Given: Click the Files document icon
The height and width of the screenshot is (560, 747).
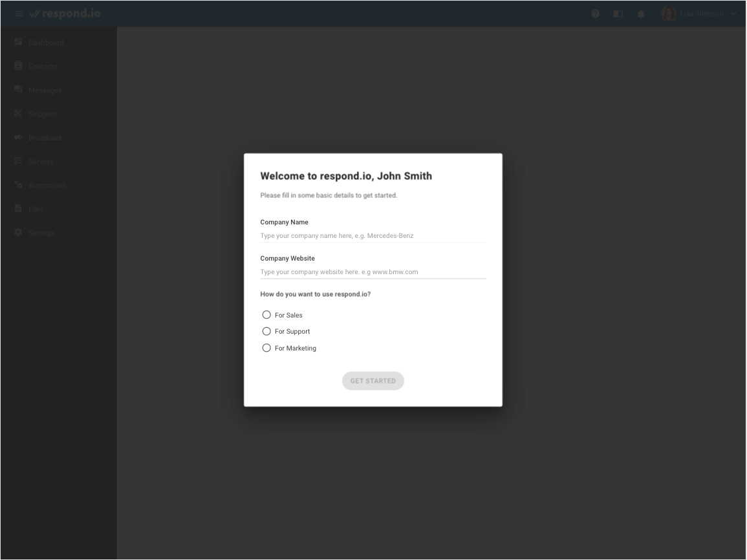Looking at the screenshot, I should (x=18, y=209).
